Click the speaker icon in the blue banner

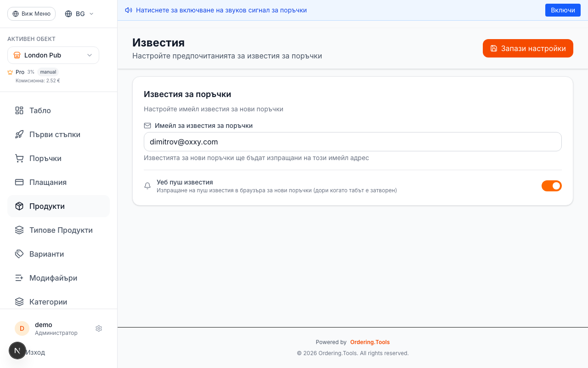[x=129, y=10]
